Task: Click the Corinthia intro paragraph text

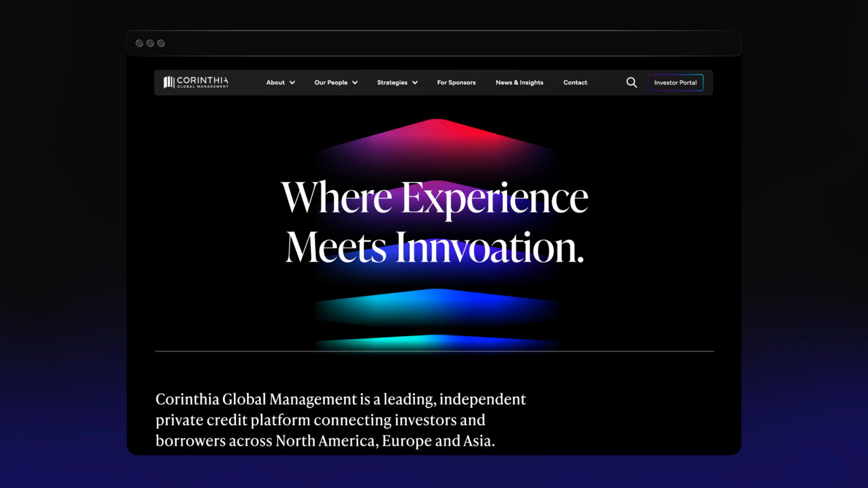Action: (x=340, y=420)
